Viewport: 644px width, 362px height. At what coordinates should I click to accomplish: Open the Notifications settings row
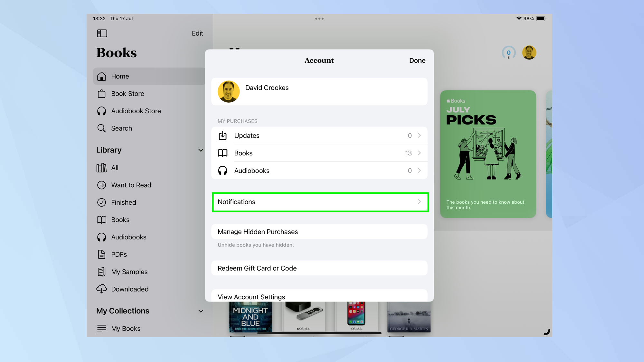[x=319, y=202]
